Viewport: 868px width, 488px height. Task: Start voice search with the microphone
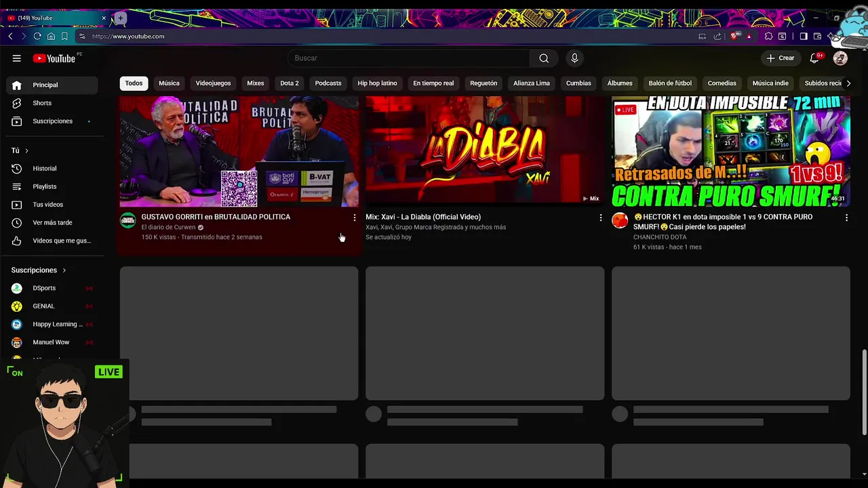(x=574, y=58)
